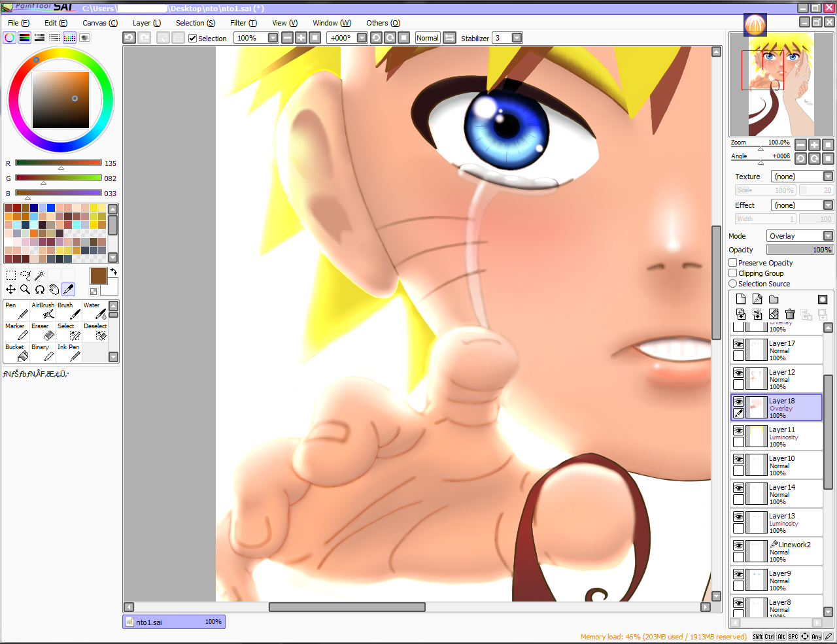Toggle the RGB slider panel

pyautogui.click(x=25, y=38)
